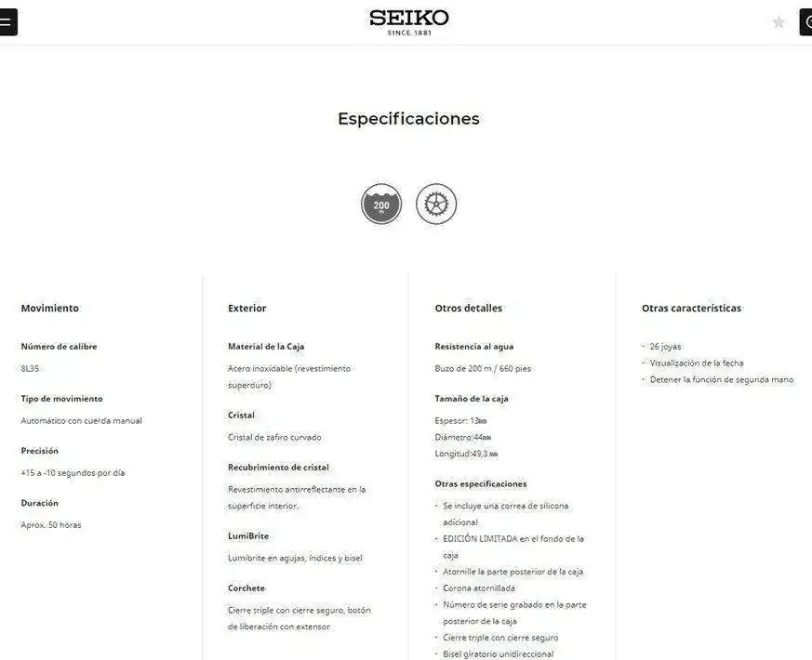This screenshot has width=812, height=660.
Task: Select the Especificaciones heading
Action: pyautogui.click(x=408, y=119)
